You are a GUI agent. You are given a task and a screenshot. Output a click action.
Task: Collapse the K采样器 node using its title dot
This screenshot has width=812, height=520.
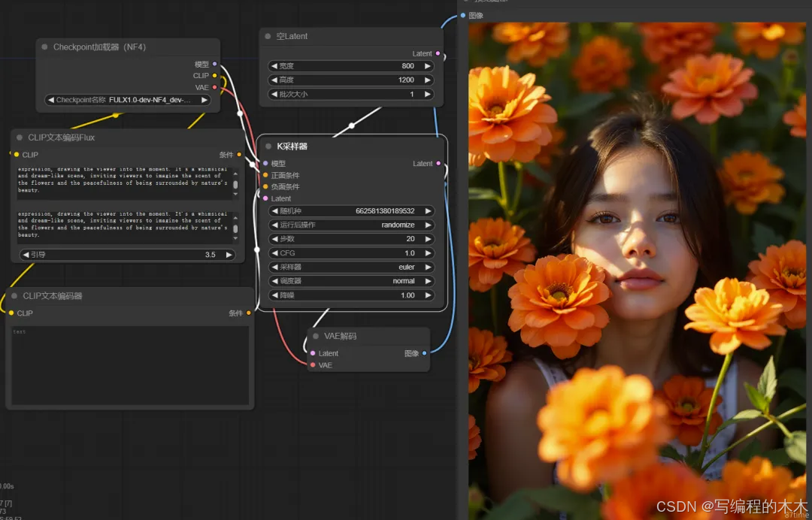[x=268, y=147]
